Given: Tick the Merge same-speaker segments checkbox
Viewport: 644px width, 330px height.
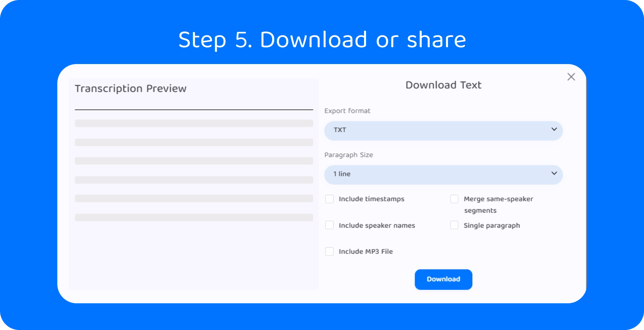Looking at the screenshot, I should [x=454, y=199].
